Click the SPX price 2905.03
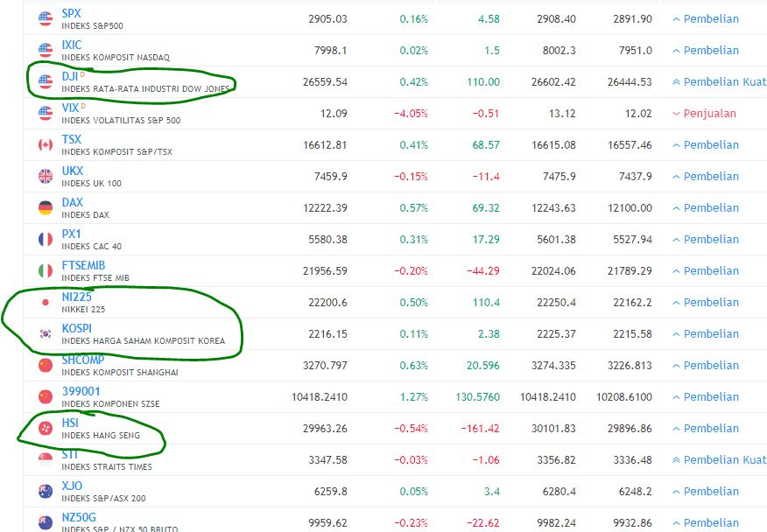 click(327, 19)
